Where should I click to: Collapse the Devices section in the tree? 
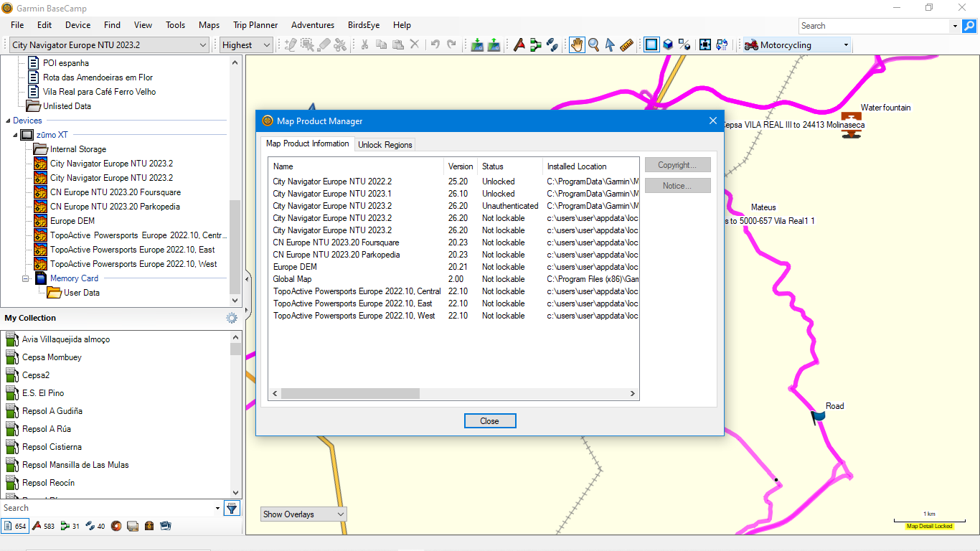click(8, 121)
